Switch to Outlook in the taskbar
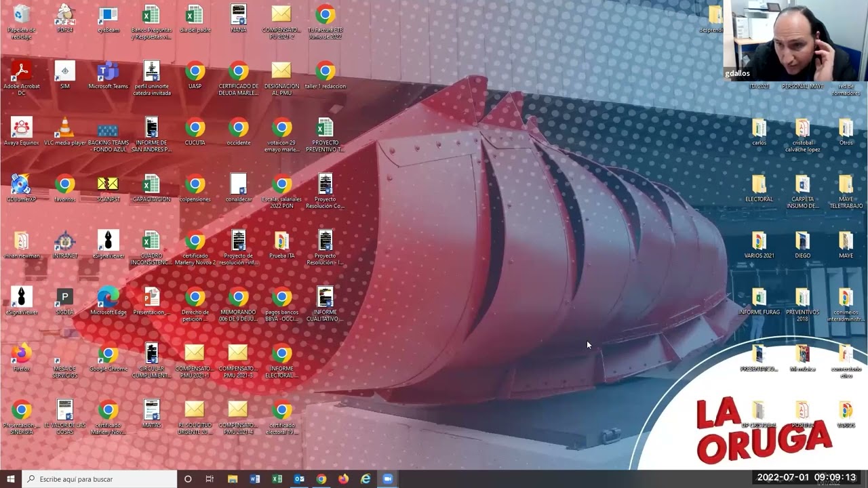868x488 pixels. (x=299, y=479)
